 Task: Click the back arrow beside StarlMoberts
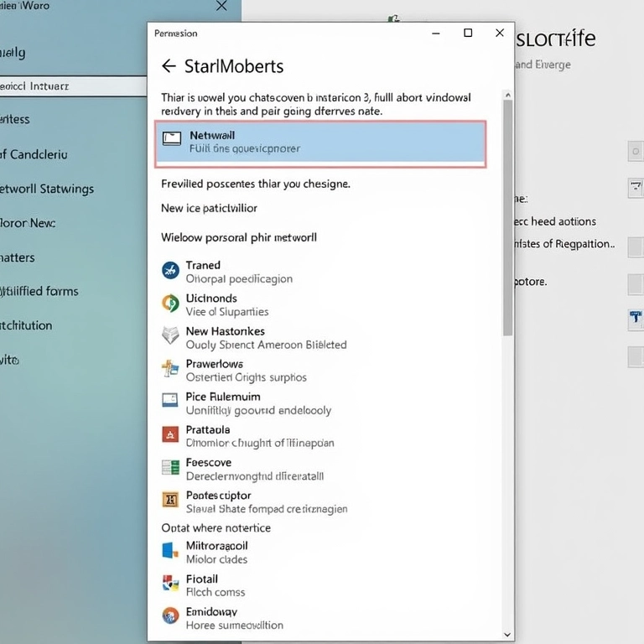(169, 66)
